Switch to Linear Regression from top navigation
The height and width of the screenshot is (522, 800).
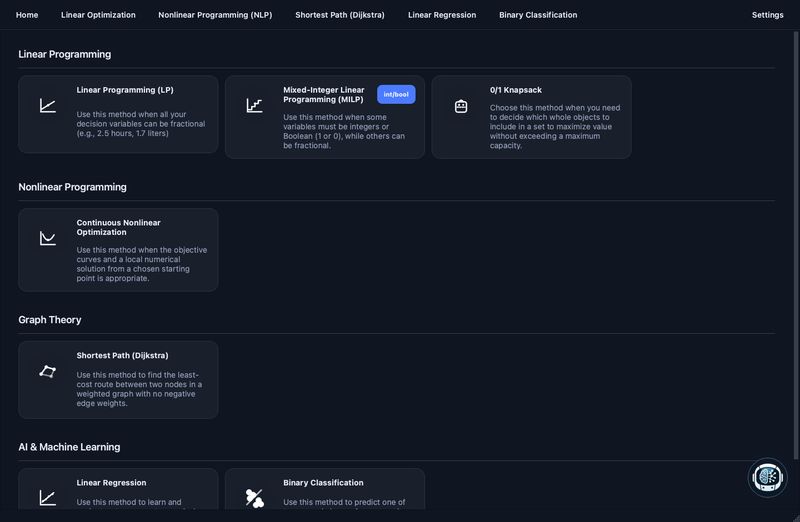pos(442,15)
